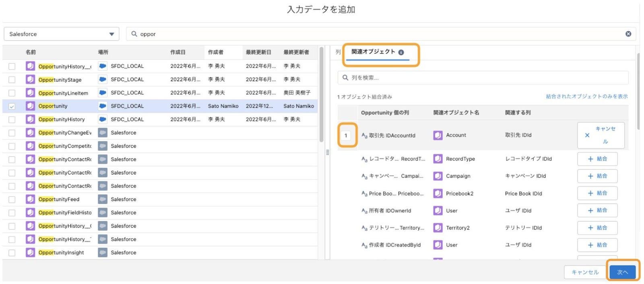644x284 pixels.
Task: Click the gray connector icon in OpportunityFeed row
Action: pos(103,199)
